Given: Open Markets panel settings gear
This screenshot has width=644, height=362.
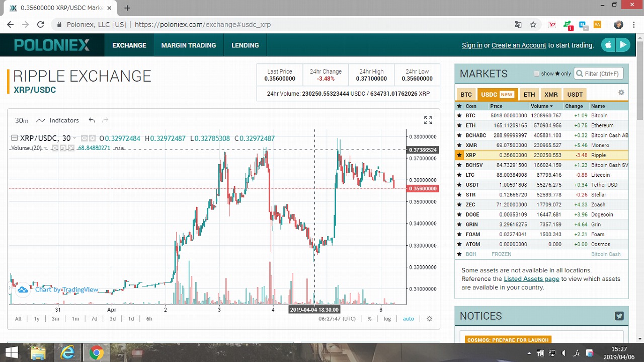Looking at the screenshot, I should [621, 93].
